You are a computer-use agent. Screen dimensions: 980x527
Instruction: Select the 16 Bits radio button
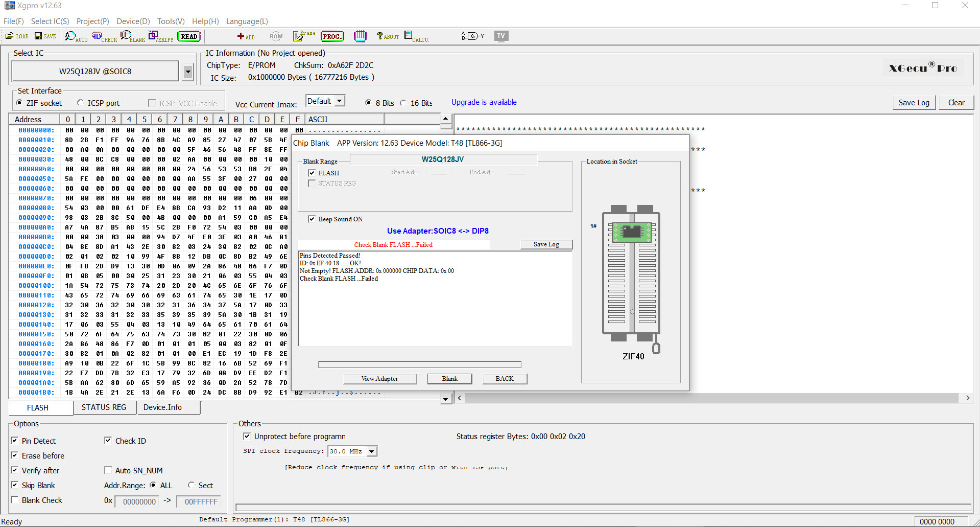(x=403, y=103)
